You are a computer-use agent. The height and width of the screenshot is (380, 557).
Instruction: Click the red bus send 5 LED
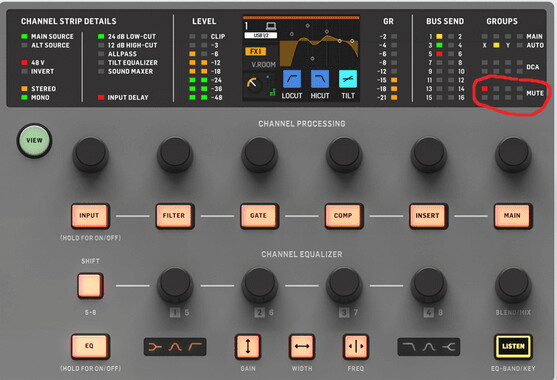[439, 54]
